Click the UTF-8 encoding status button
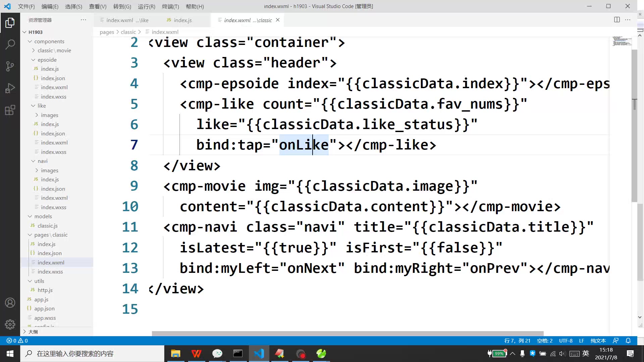This screenshot has width=644, height=362. point(566,341)
